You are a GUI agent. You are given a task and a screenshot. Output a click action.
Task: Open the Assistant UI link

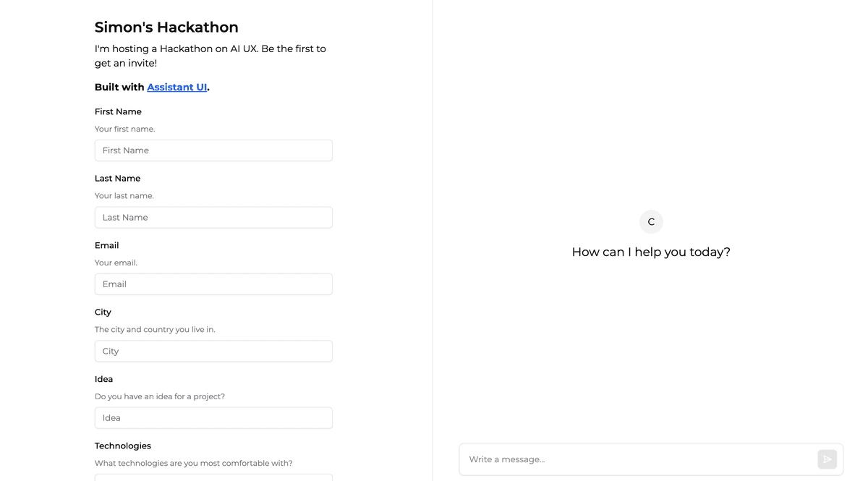[177, 88]
